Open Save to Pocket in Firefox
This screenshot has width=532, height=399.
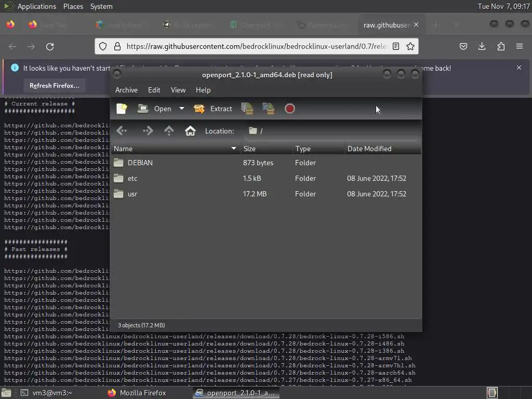click(463, 46)
